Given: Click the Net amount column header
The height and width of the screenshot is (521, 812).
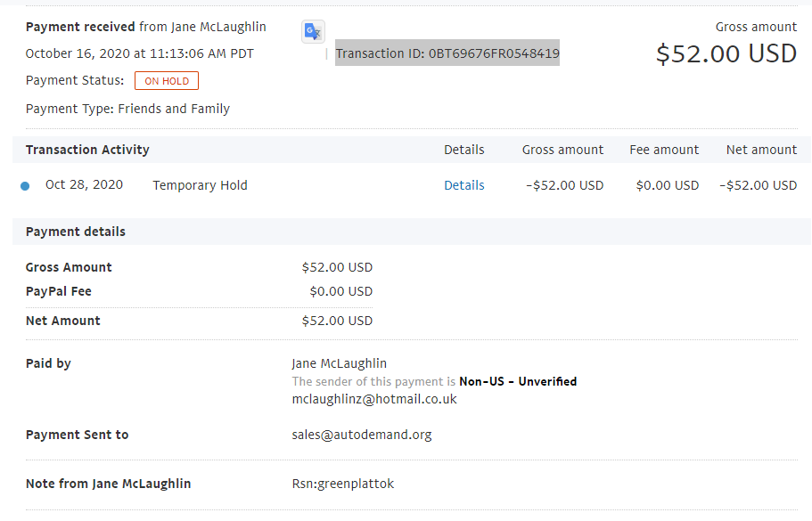Looking at the screenshot, I should [x=761, y=150].
